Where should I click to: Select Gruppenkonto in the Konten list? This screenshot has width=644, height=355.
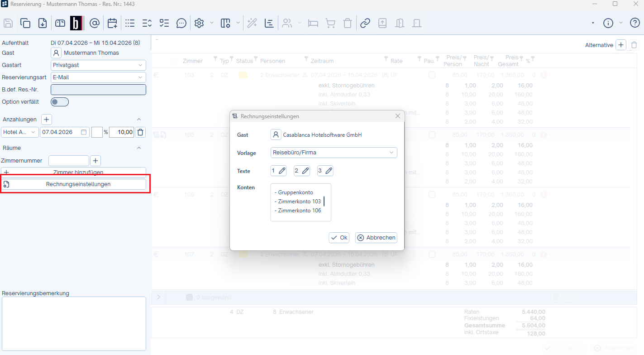click(x=296, y=192)
